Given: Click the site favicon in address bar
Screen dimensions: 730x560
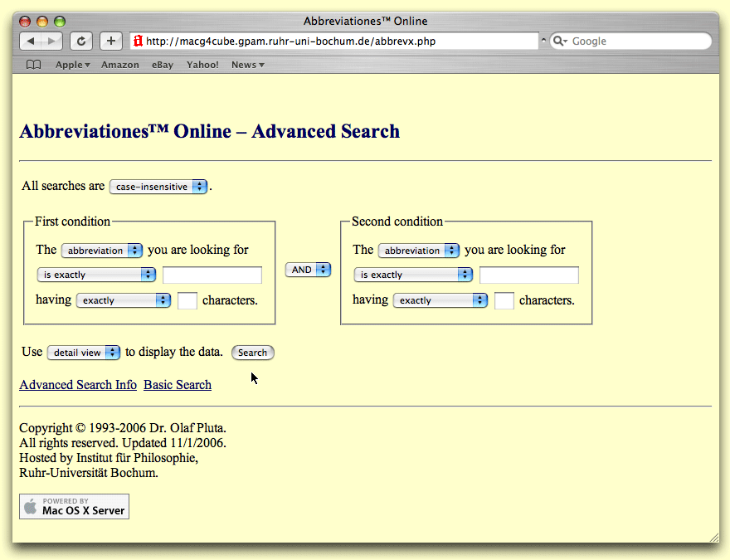Looking at the screenshot, I should click(139, 41).
